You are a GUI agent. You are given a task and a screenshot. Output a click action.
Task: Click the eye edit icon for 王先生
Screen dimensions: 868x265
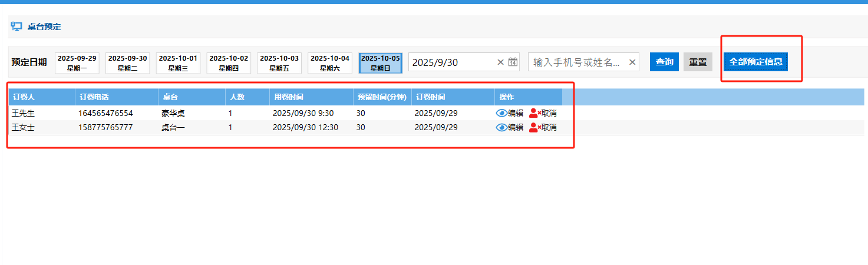pos(501,113)
